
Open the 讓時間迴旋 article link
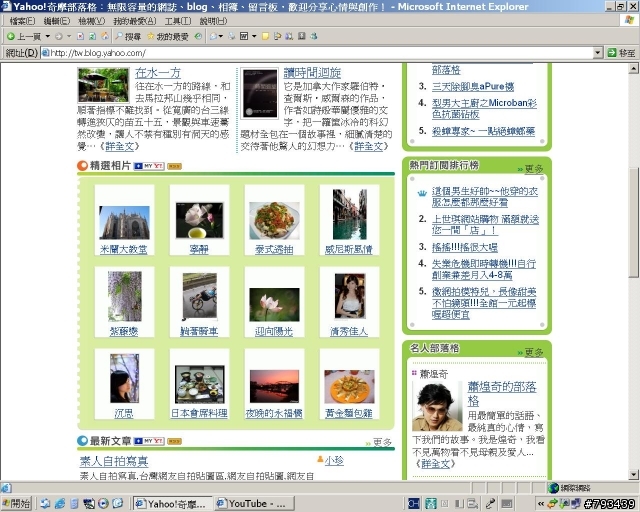tap(312, 73)
